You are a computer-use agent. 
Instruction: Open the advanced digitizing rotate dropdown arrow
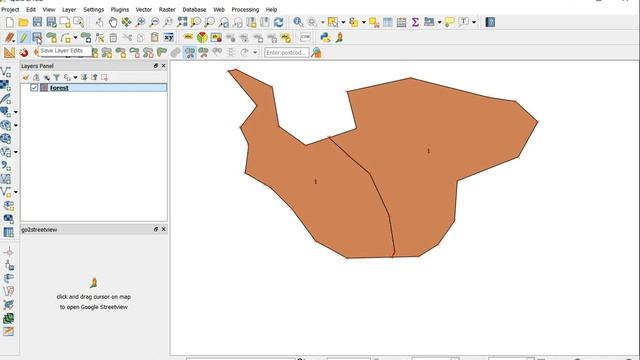point(255,53)
